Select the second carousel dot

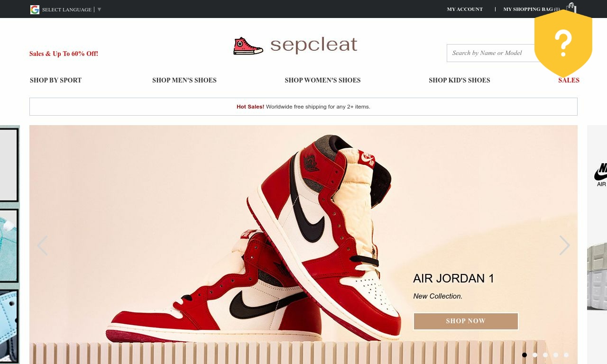pyautogui.click(x=535, y=355)
